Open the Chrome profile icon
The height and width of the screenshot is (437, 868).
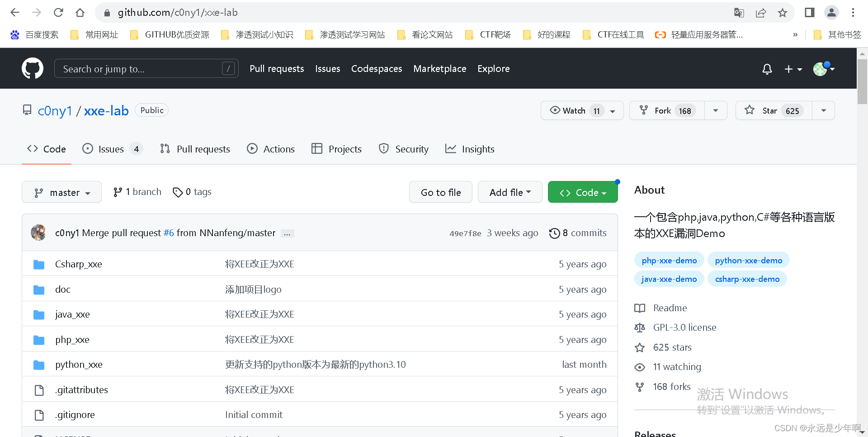[x=831, y=13]
